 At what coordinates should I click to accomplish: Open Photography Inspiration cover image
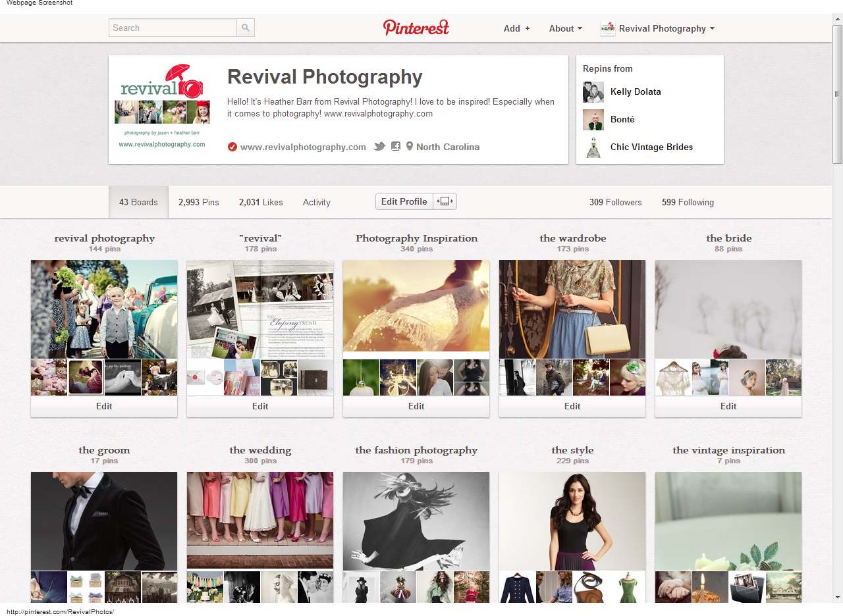point(416,306)
